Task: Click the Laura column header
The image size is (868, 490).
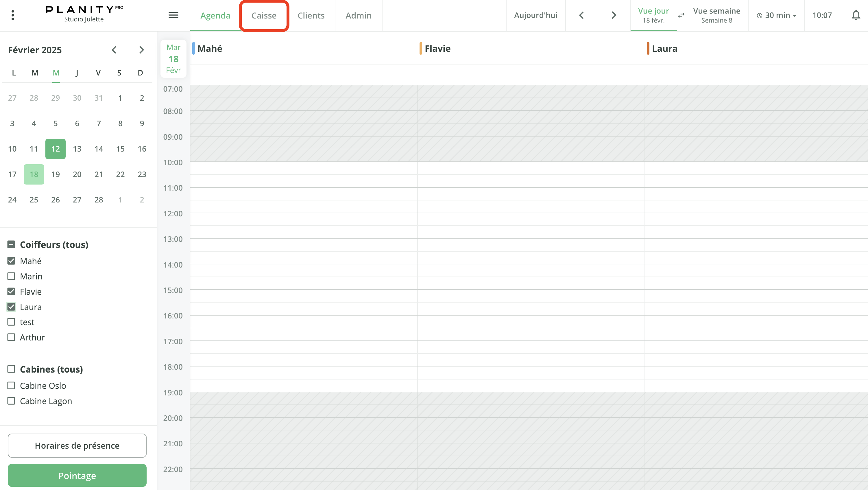Action: pyautogui.click(x=664, y=49)
